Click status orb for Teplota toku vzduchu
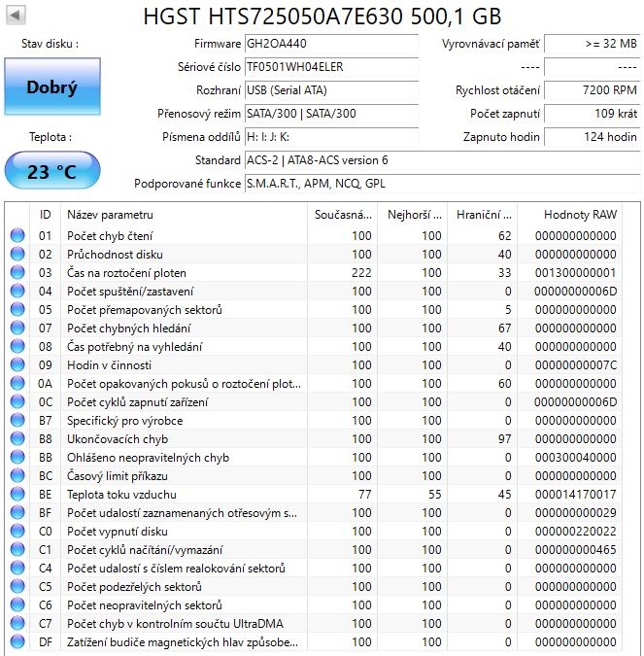644x656 pixels. click(17, 494)
